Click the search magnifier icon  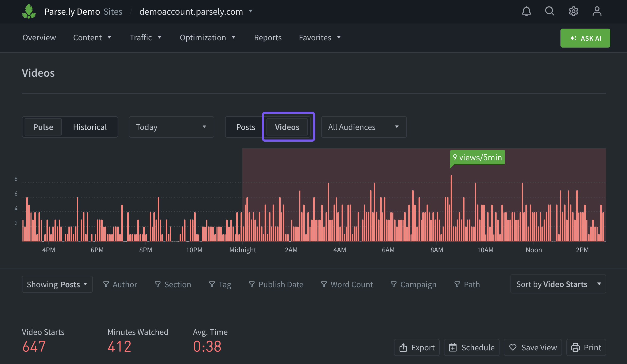tap(549, 11)
